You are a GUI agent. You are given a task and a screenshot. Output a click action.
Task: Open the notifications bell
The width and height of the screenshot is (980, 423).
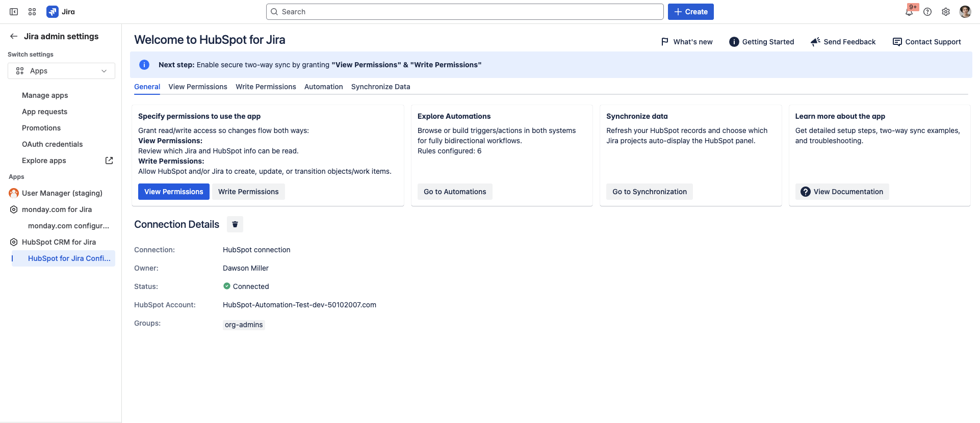click(909, 12)
